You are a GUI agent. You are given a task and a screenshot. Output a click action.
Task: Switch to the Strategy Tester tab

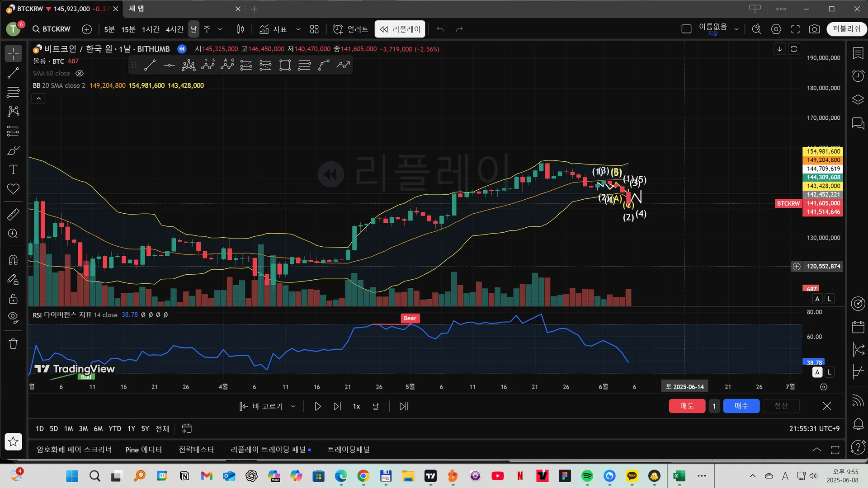pyautogui.click(x=196, y=450)
